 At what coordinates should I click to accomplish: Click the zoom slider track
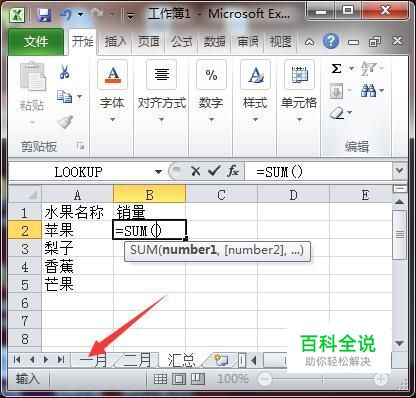(x=322, y=379)
